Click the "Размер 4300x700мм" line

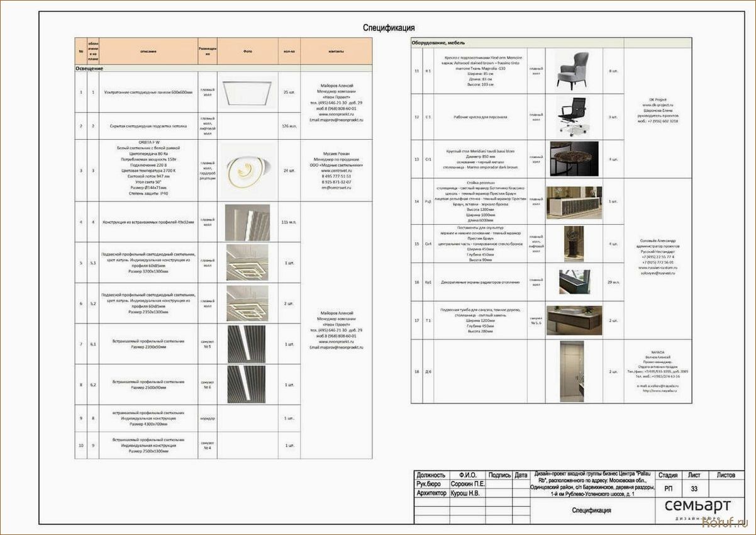click(x=148, y=424)
